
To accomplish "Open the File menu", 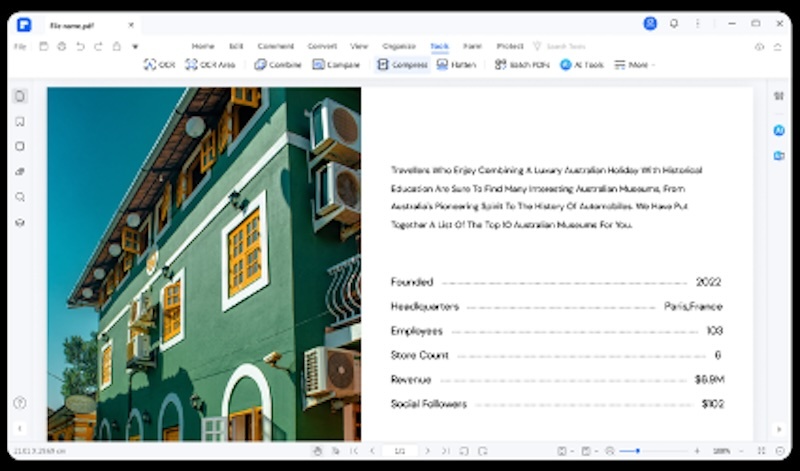I will pyautogui.click(x=20, y=46).
